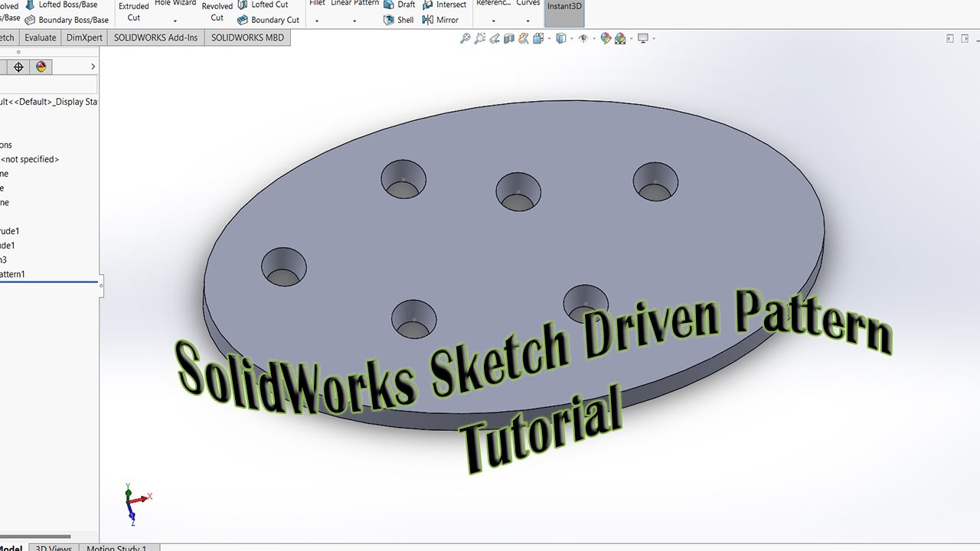Image resolution: width=980 pixels, height=551 pixels.
Task: Click the View Settings monitor icon
Action: [x=642, y=38]
